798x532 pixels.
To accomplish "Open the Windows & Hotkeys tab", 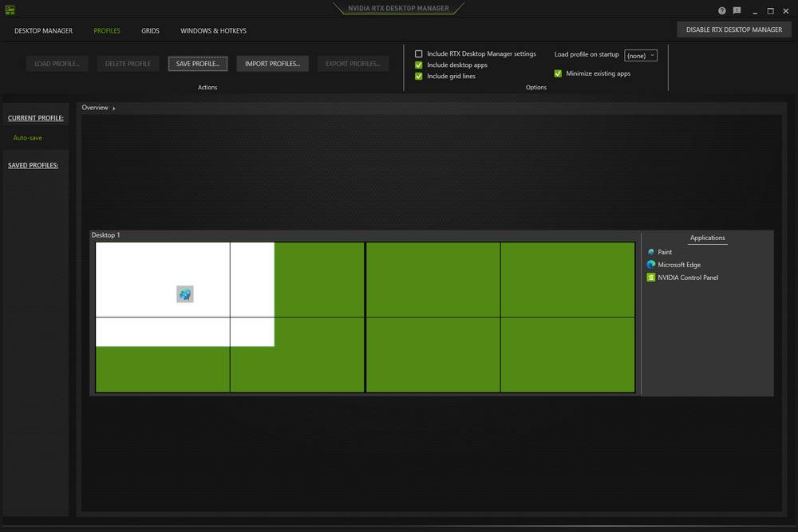I will point(212,30).
